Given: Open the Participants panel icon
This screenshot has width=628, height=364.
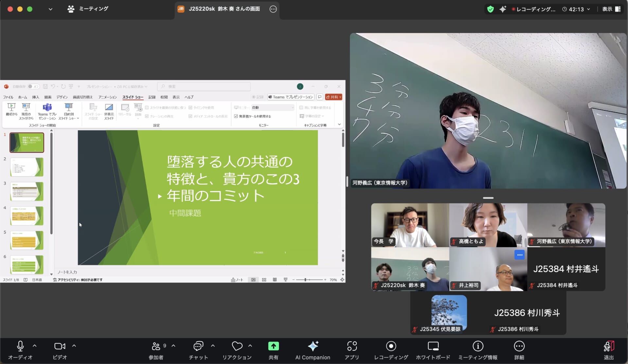Looking at the screenshot, I should pos(156,346).
